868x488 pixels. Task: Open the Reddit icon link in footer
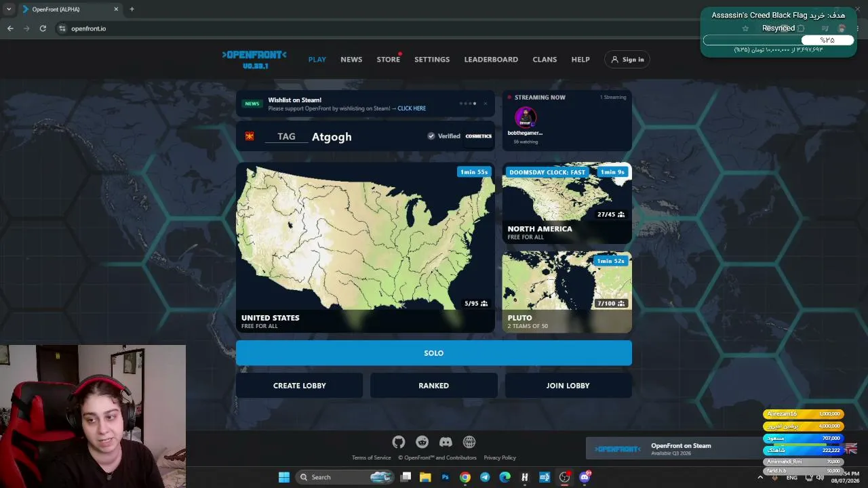[422, 443]
